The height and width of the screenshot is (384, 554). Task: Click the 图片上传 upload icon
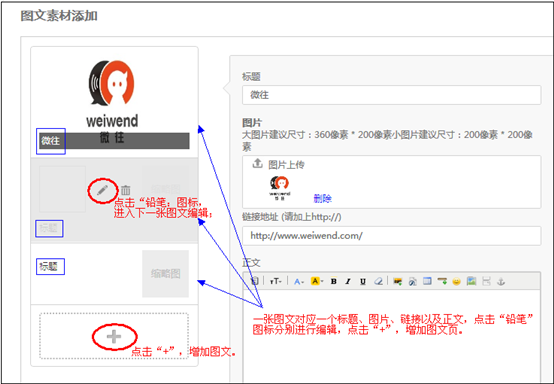tap(257, 164)
